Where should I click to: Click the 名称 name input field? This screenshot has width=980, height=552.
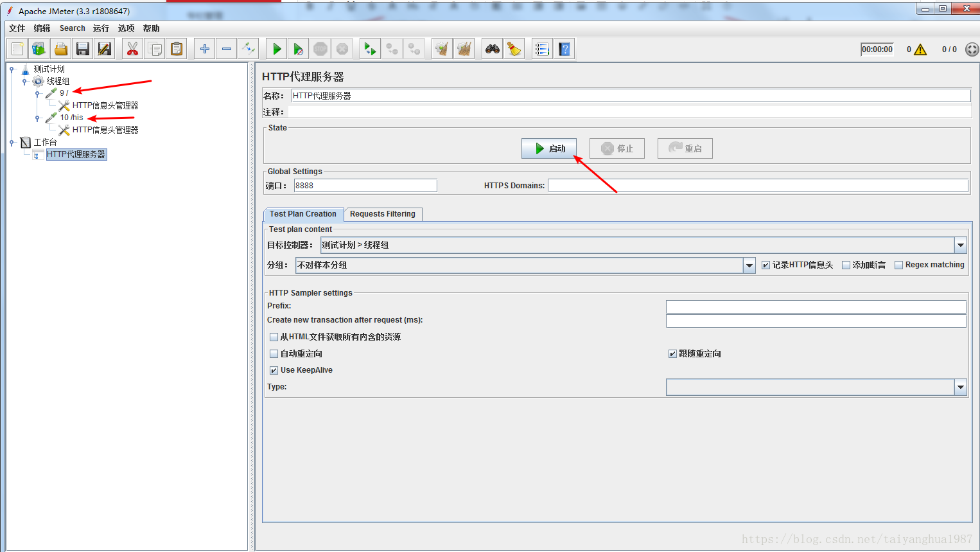pyautogui.click(x=631, y=96)
